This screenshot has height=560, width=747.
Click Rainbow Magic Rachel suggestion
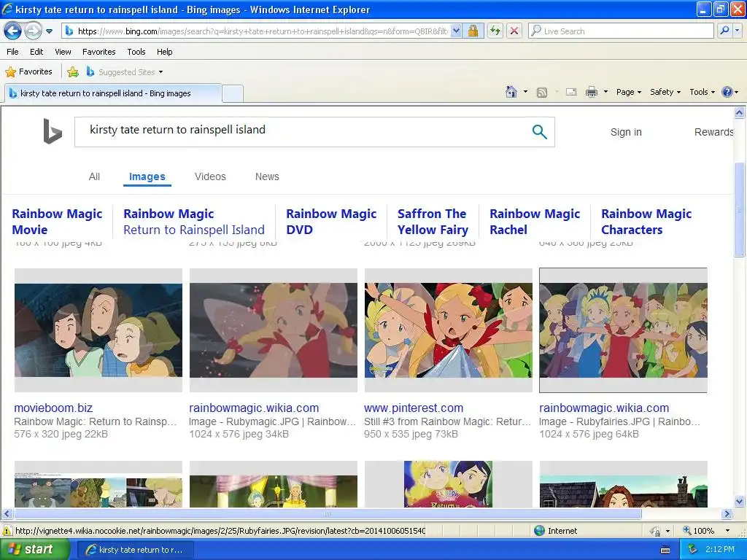pyautogui.click(x=535, y=222)
